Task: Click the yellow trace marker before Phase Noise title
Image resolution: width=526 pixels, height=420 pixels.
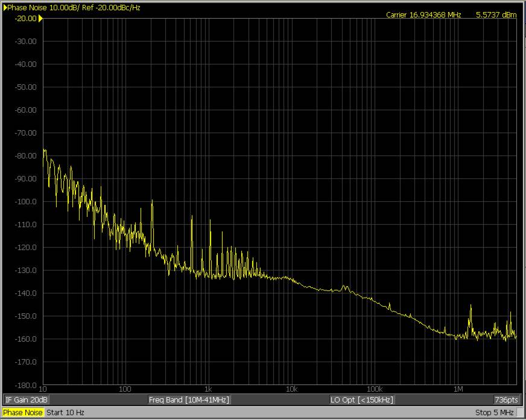Action: pos(5,8)
